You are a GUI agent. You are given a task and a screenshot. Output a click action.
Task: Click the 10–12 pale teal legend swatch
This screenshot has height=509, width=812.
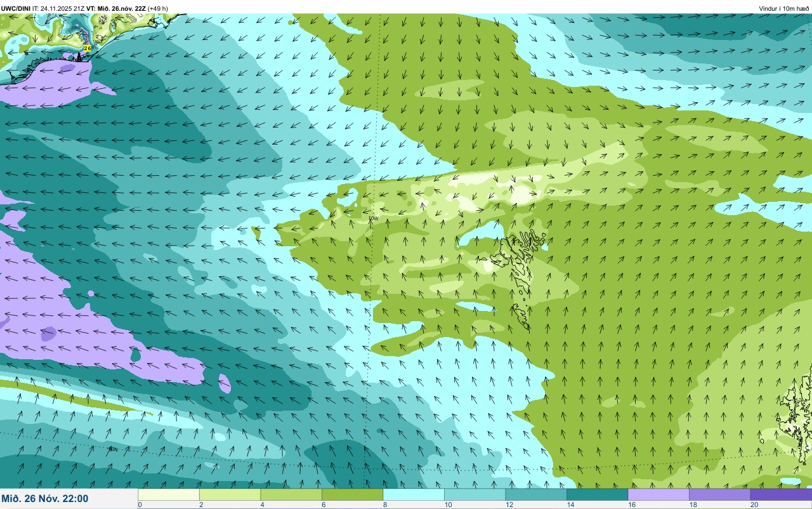(x=475, y=494)
